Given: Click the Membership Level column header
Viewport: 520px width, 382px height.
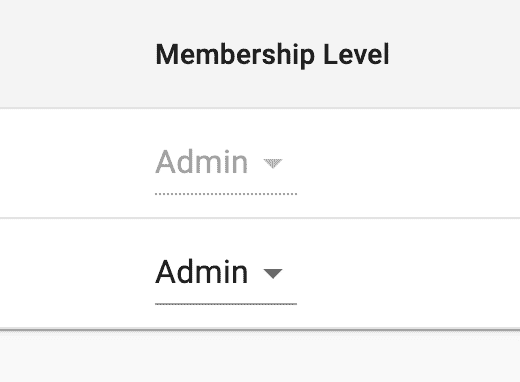Looking at the screenshot, I should 272,55.
